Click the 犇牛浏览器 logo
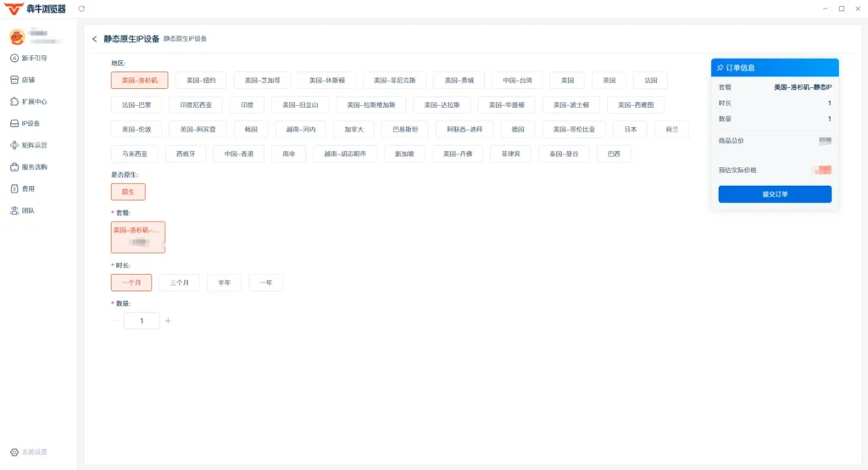Image resolution: width=868 pixels, height=470 pixels. coord(35,8)
